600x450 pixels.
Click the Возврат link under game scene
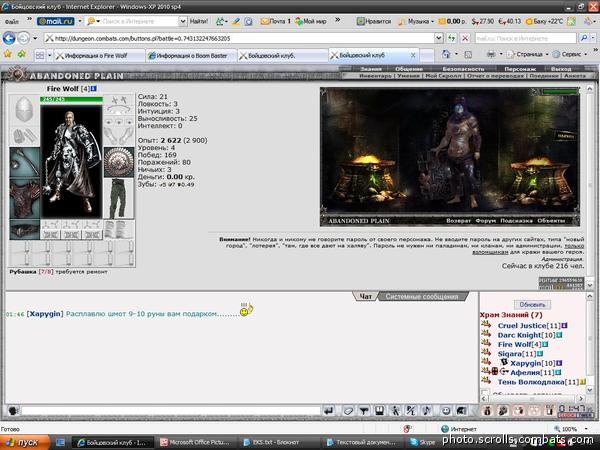click(x=458, y=221)
